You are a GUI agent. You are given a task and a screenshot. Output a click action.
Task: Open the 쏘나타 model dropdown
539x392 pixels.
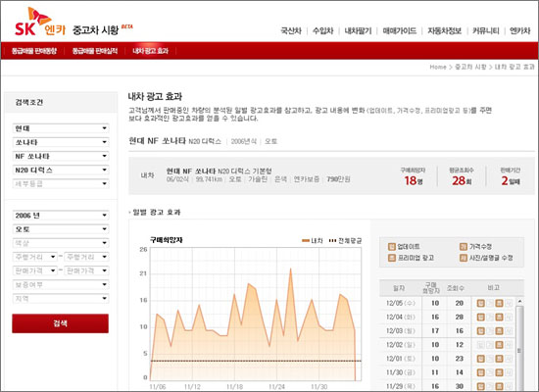click(x=61, y=142)
